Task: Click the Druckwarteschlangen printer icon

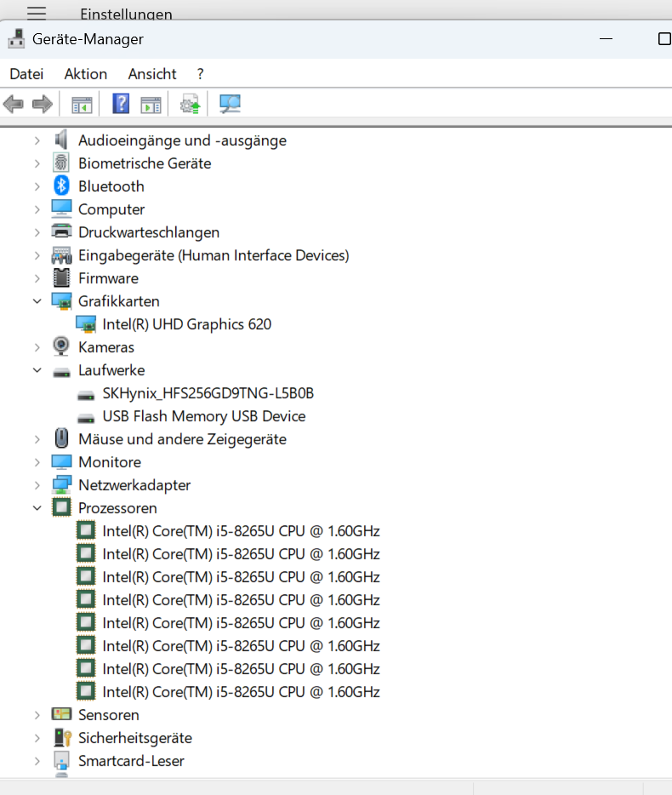Action: (61, 232)
